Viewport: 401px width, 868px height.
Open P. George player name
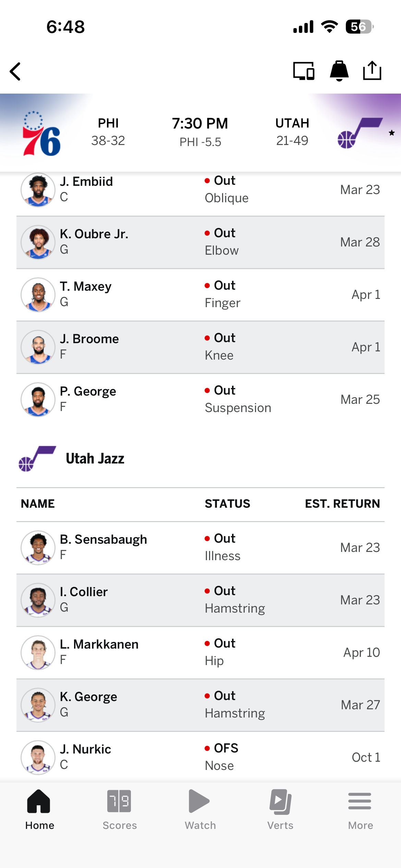[88, 391]
